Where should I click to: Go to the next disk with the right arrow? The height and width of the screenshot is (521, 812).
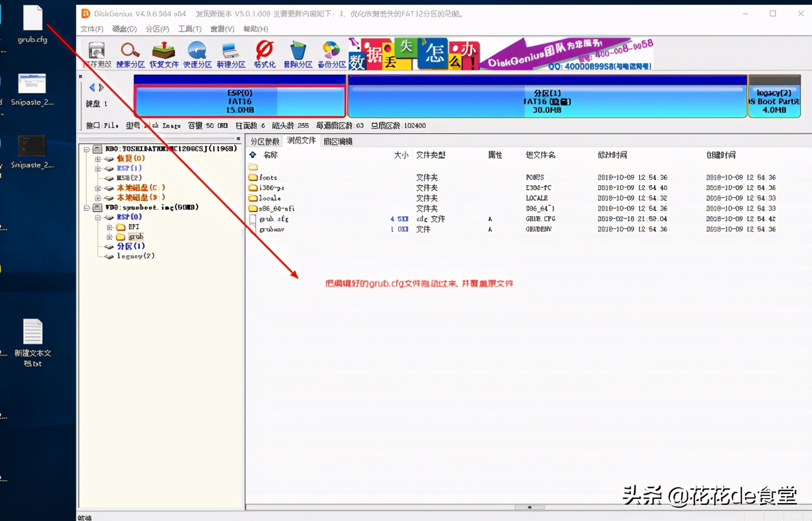coord(101,88)
